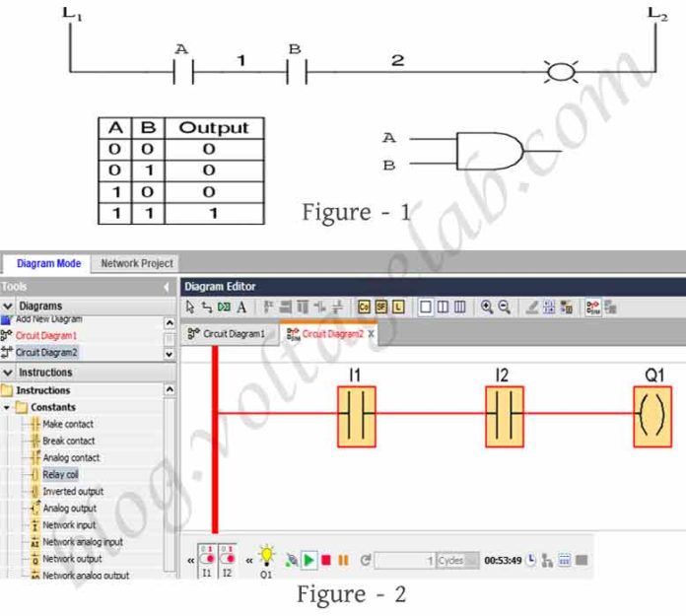Viewport: 686px width, 616px height.
Task: Select the Relay coil instruction
Action: coord(60,474)
